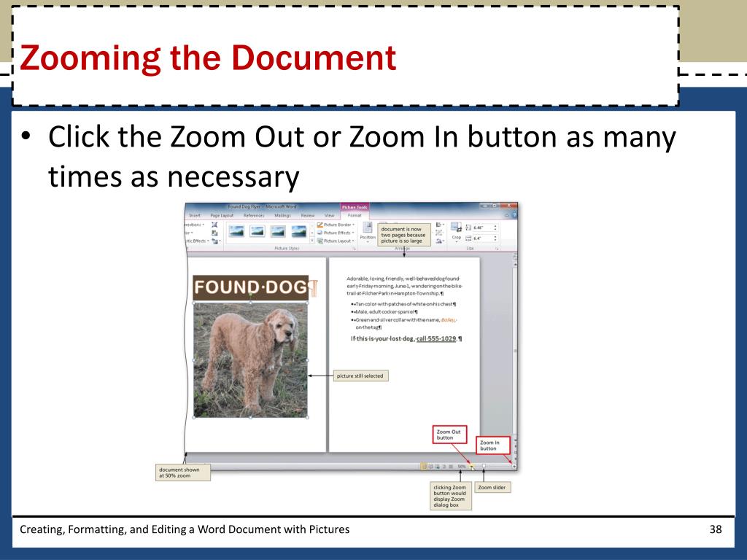Screen dimensions: 747x560
Task: Switch to Print Layout view icon
Action: [424, 466]
